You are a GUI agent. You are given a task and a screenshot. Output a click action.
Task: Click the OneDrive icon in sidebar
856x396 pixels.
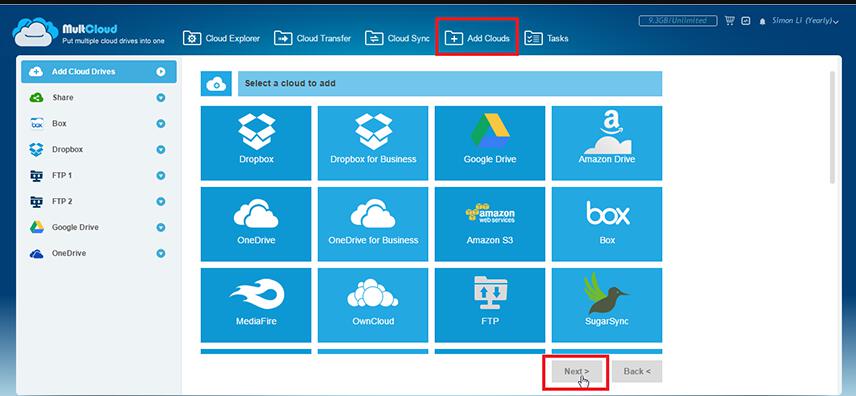click(x=36, y=253)
